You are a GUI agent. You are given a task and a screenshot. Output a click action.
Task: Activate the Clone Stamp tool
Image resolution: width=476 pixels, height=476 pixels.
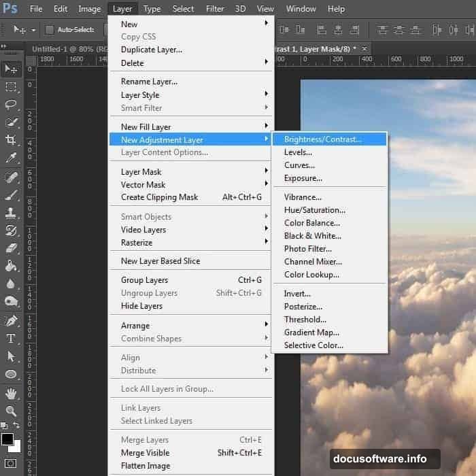[11, 212]
